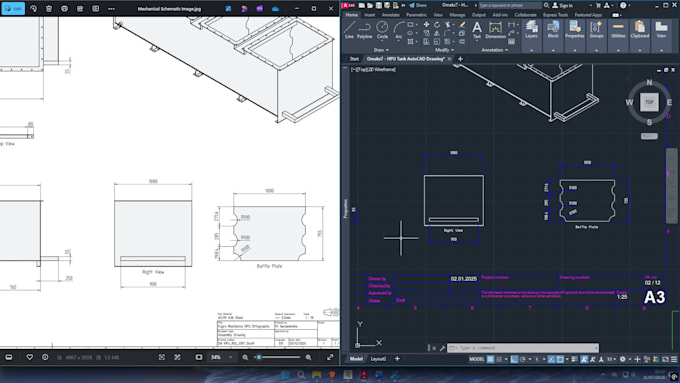Viewport: 680px width, 383px height.
Task: Open the Sign In dropdown arrow
Action: point(590,6)
